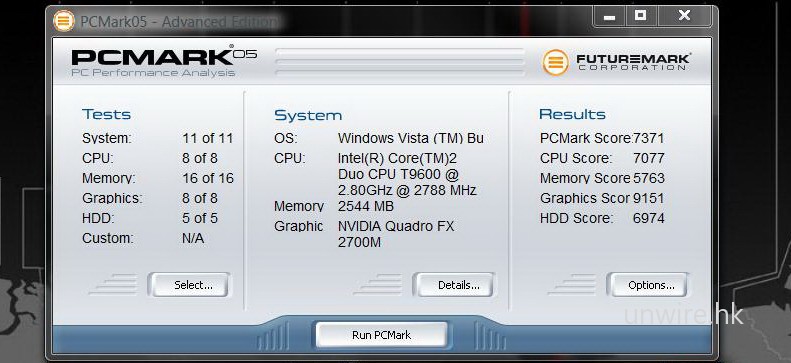Select the 'PCMark Score' label
791x363 pixels.
click(585, 138)
